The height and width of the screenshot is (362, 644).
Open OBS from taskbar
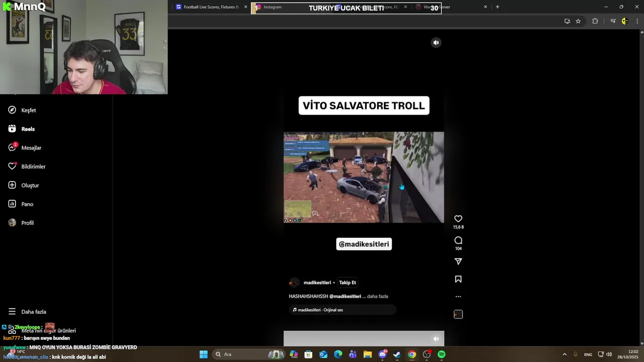point(427,354)
